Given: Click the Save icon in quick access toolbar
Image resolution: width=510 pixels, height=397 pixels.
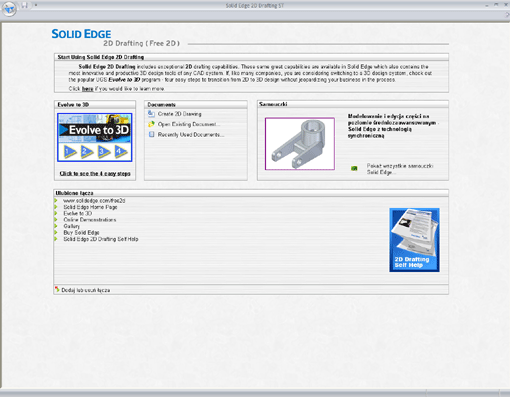Looking at the screenshot, I should point(24,5).
